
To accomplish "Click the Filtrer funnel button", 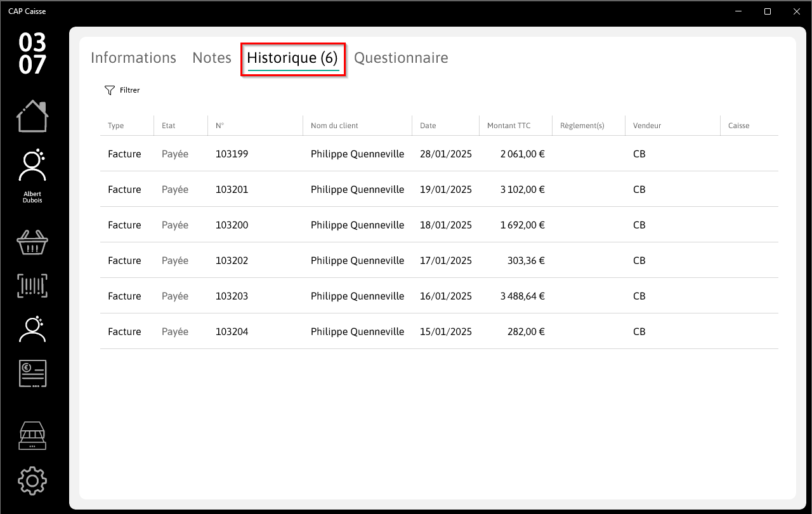I will (x=122, y=90).
